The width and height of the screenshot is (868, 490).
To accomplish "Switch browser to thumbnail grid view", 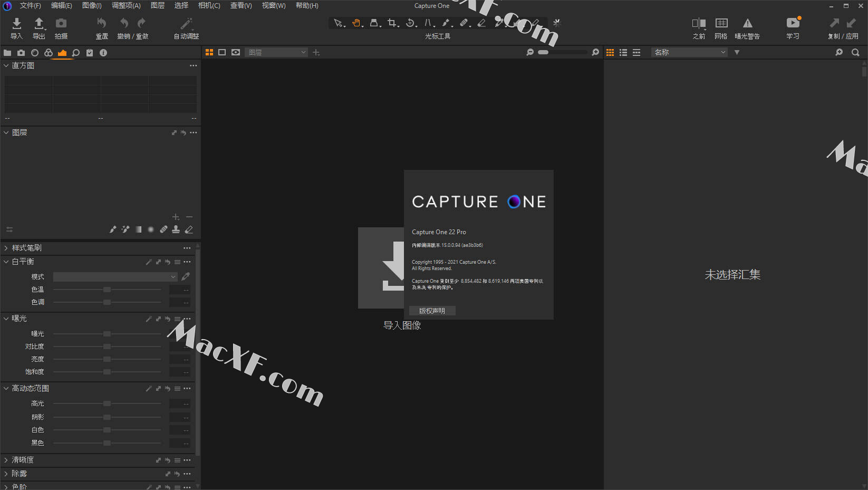I will 610,52.
